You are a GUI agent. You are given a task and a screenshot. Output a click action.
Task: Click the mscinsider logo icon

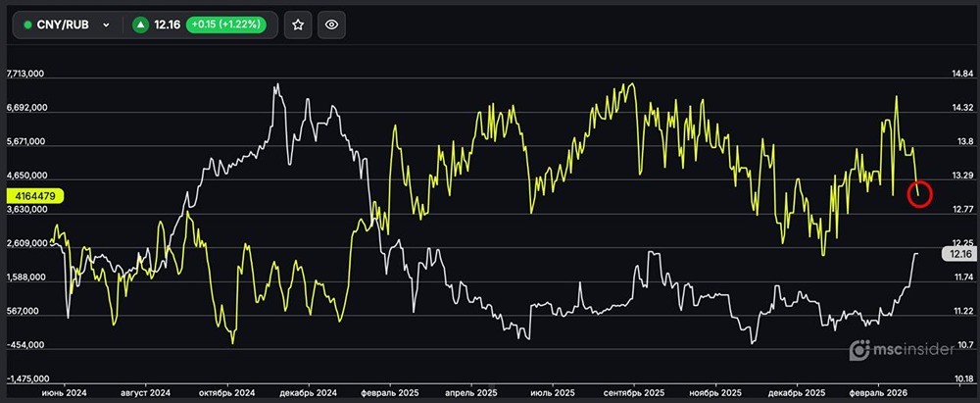pos(859,349)
